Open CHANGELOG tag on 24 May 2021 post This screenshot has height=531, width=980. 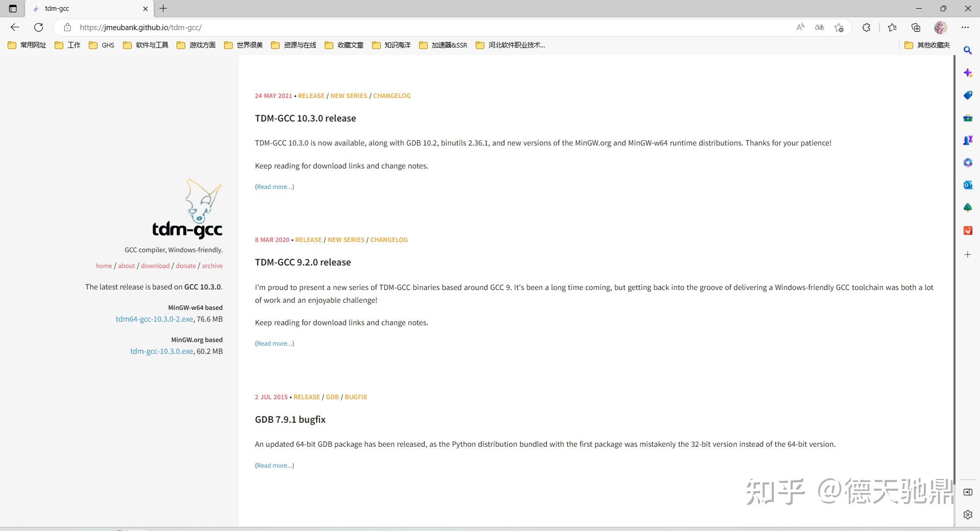(x=391, y=96)
